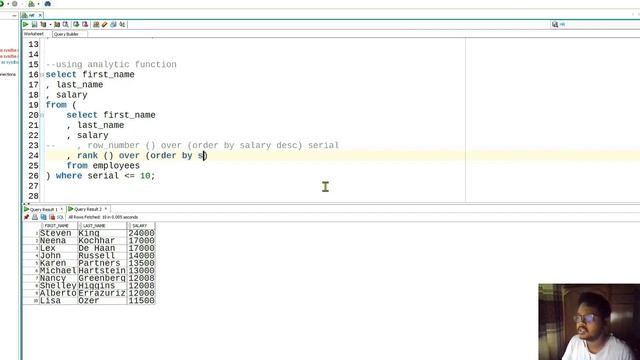Click the 'All Rows Fetched' status text
Screen dimensions: 640x360
click(x=103, y=217)
